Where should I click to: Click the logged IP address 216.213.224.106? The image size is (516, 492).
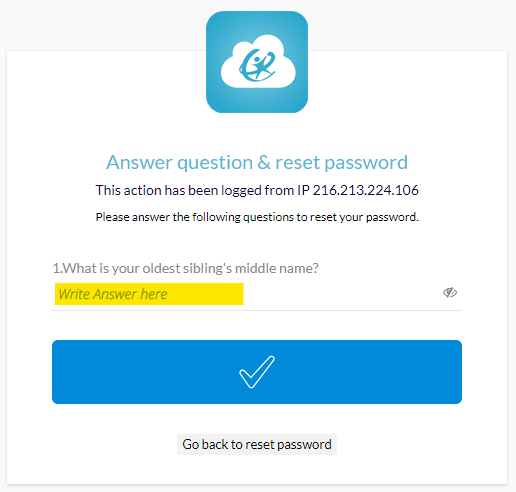coord(366,190)
